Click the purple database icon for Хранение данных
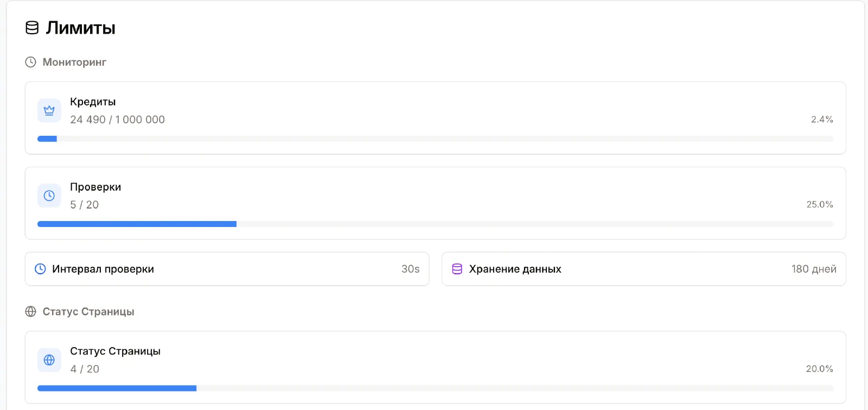The width and height of the screenshot is (868, 410). point(457,269)
